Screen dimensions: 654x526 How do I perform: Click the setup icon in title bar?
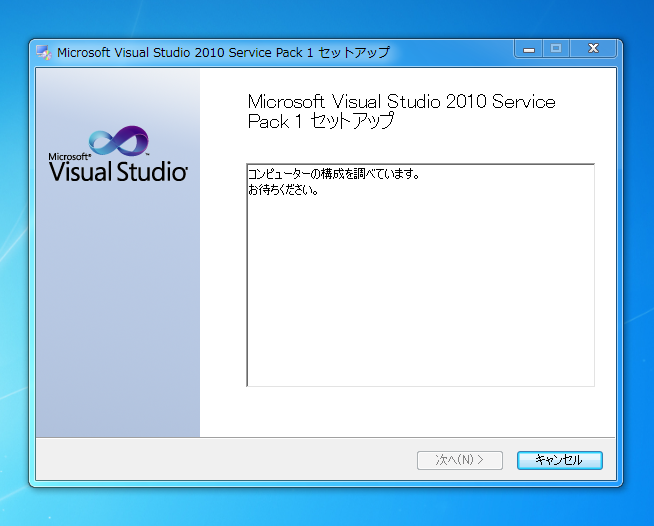coord(44,53)
